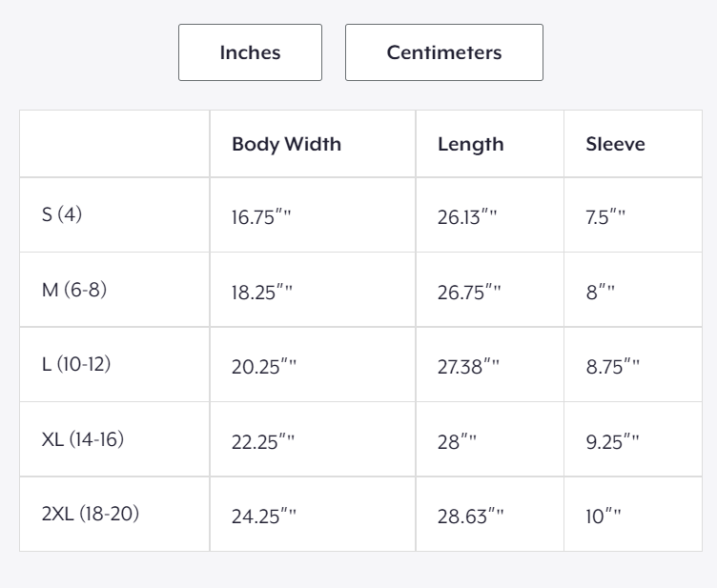717x588 pixels.
Task: Switch size chart to Centimeters
Action: (444, 52)
